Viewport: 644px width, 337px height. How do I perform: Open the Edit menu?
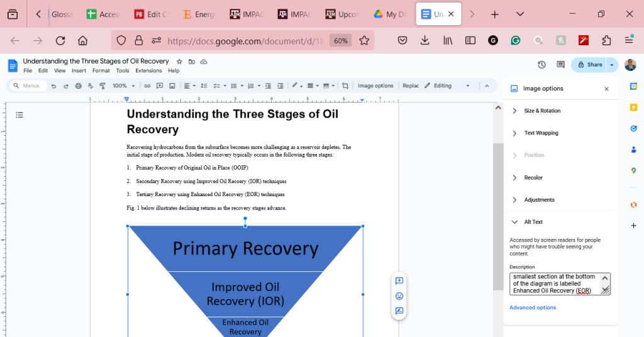[43, 70]
